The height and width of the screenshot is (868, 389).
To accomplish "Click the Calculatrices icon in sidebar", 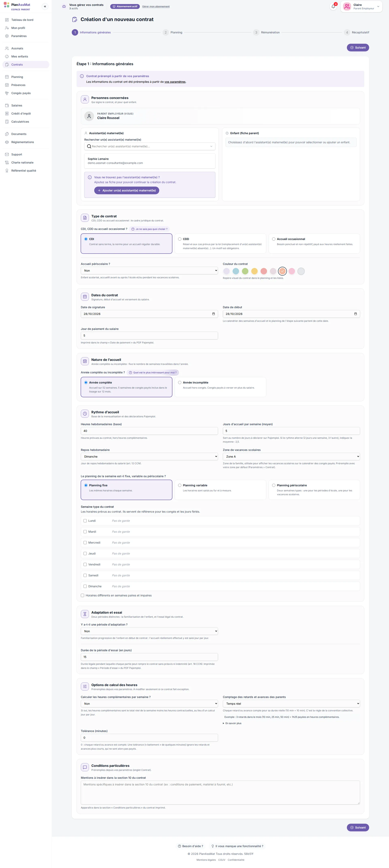I will point(7,122).
